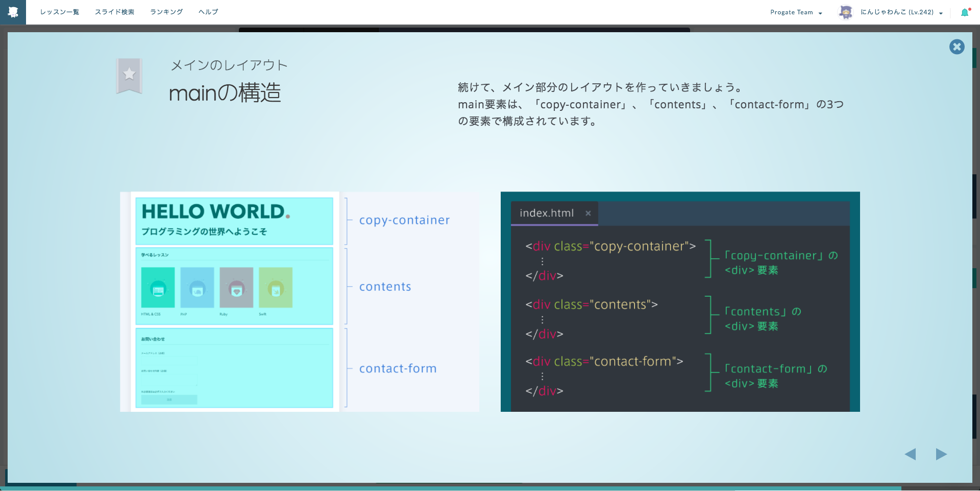This screenshot has height=491, width=980.
Task: Dismiss the slide with the X button
Action: pyautogui.click(x=957, y=46)
